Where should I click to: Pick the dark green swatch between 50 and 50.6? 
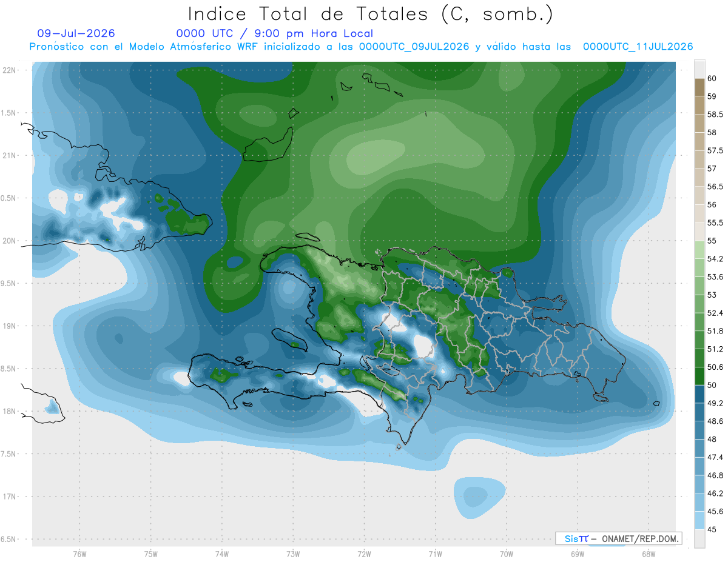coord(699,376)
